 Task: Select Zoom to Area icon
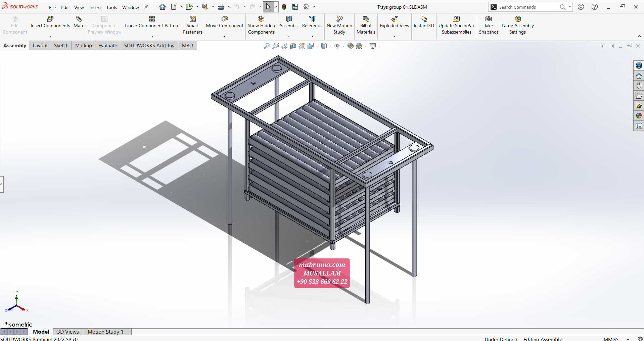(276, 46)
